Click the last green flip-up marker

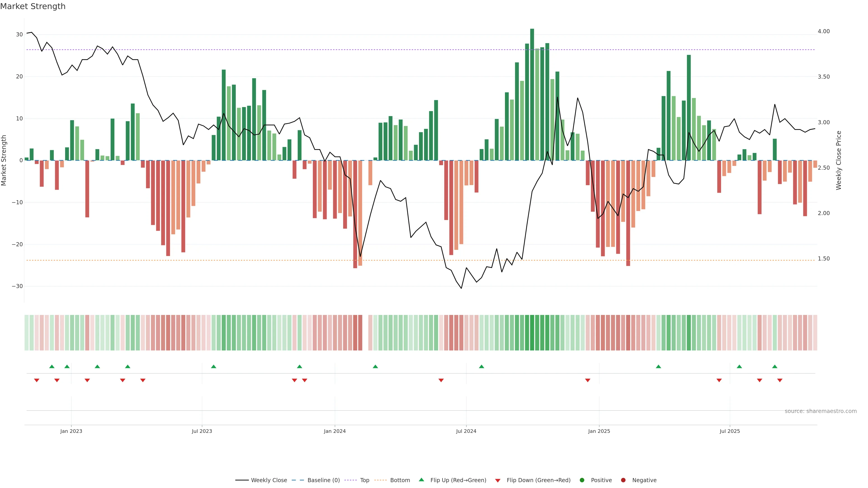pos(775,366)
